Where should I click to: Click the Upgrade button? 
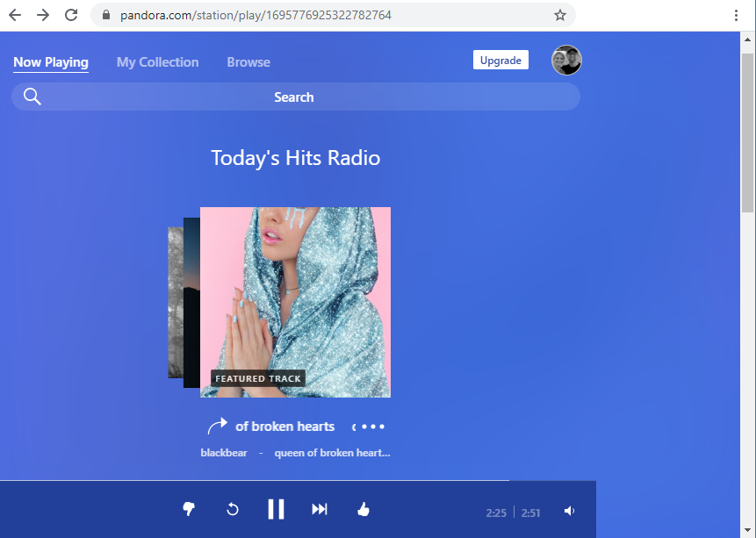(500, 61)
